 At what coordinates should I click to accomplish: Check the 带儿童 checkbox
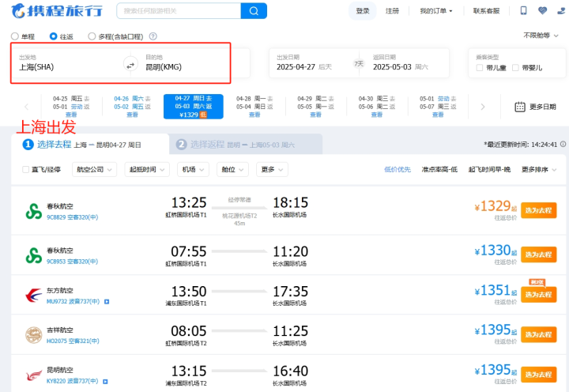(480, 68)
